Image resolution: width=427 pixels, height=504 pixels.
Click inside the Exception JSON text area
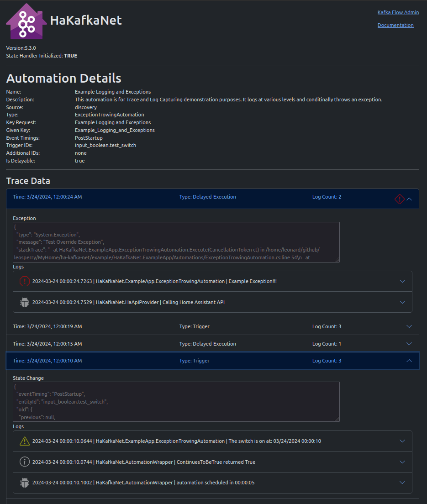click(176, 242)
